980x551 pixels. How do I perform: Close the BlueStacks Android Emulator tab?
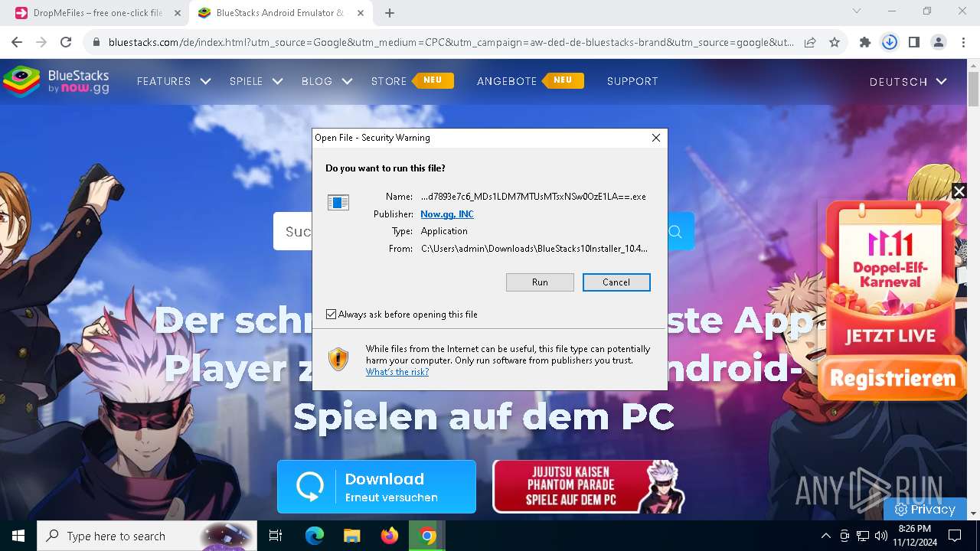361,13
